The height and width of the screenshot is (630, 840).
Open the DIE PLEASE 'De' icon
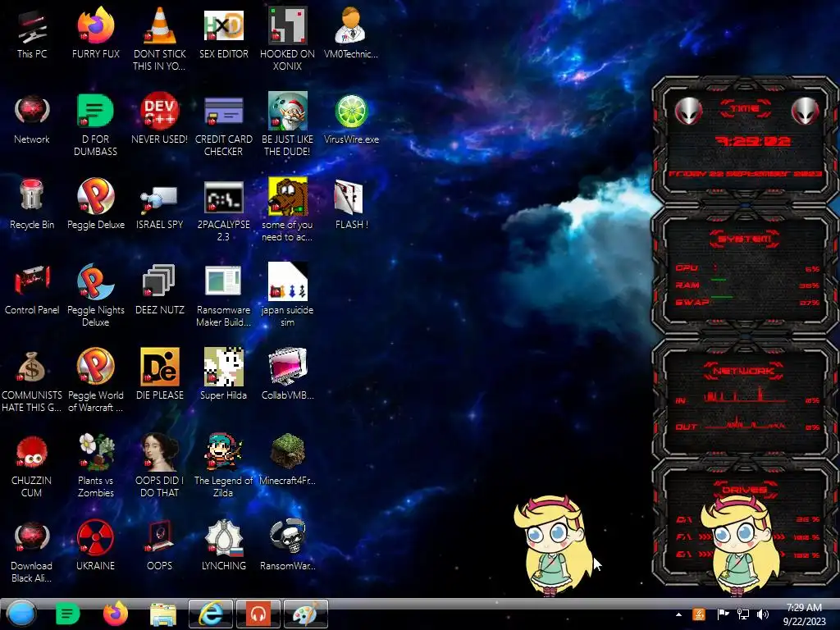click(x=160, y=374)
